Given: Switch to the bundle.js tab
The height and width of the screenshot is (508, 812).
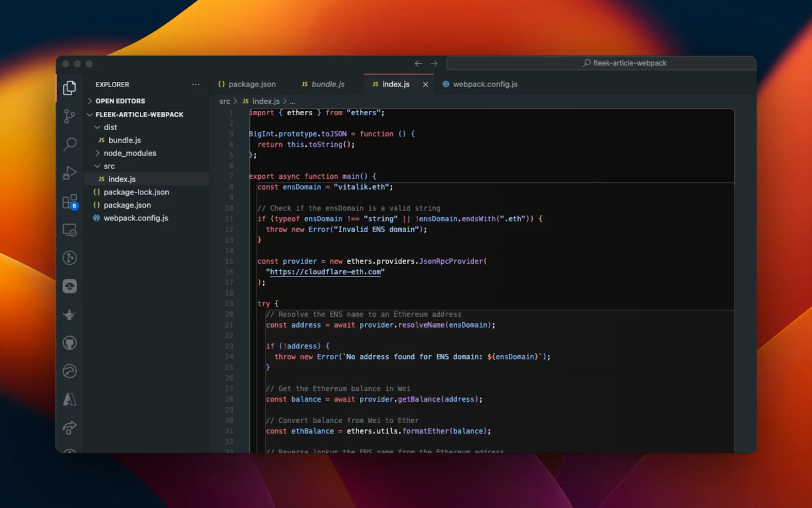Looking at the screenshot, I should pos(327,84).
